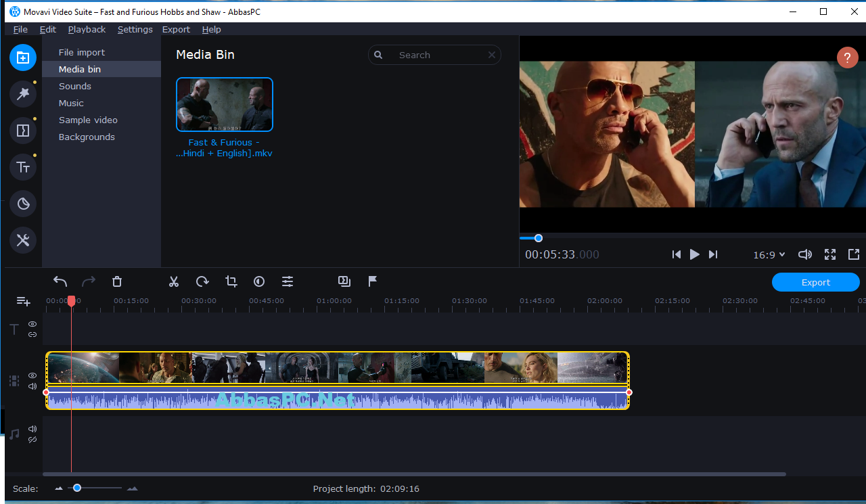Detach the preview window

tap(854, 254)
